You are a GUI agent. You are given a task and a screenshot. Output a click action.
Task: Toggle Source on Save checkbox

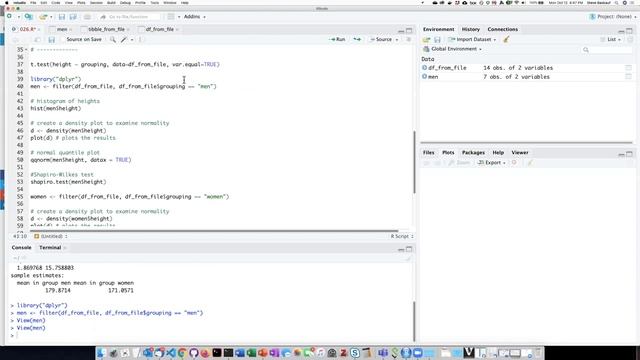tap(63, 40)
